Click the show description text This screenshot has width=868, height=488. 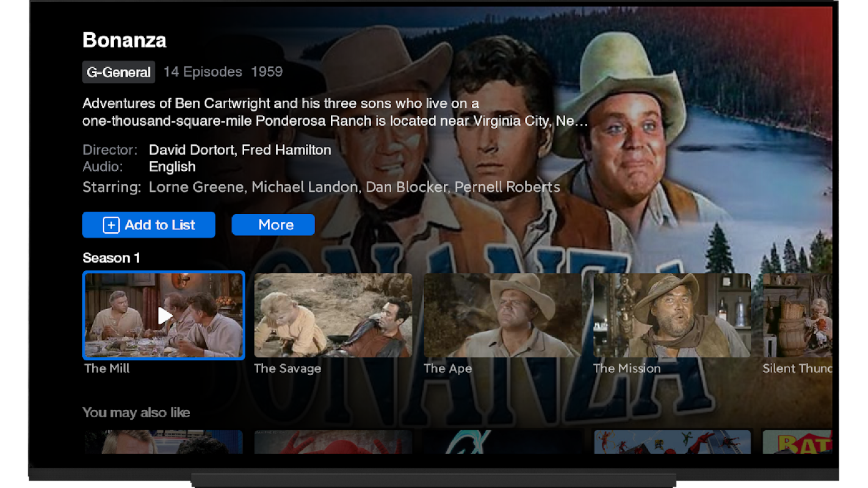click(336, 112)
